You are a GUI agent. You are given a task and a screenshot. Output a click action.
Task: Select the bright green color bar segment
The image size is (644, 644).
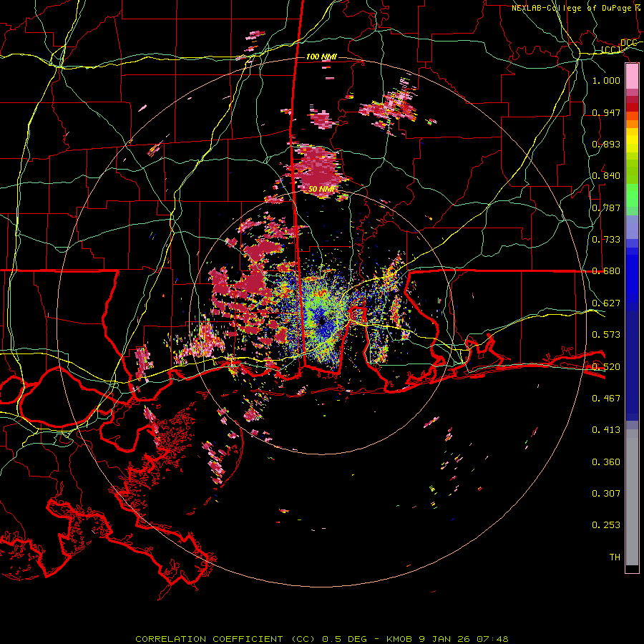(632, 195)
